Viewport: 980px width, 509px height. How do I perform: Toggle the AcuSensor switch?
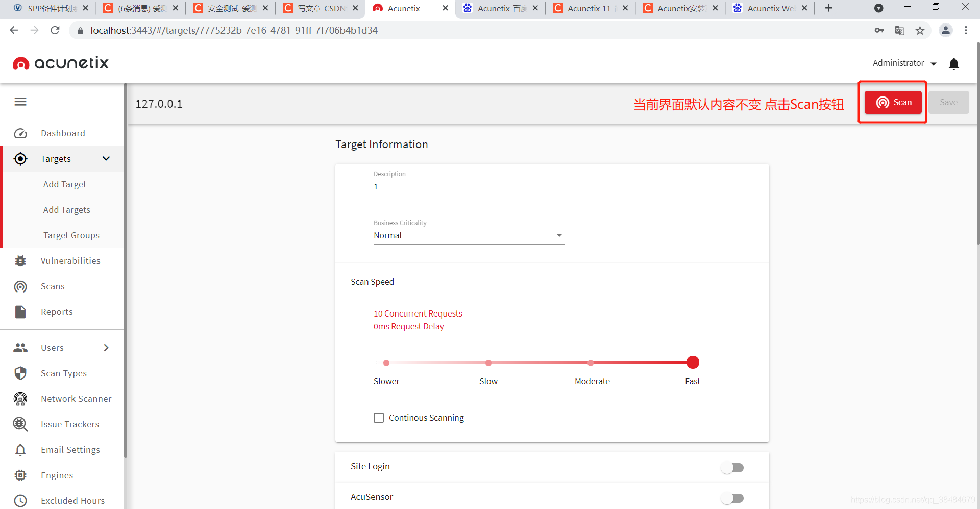coord(732,498)
